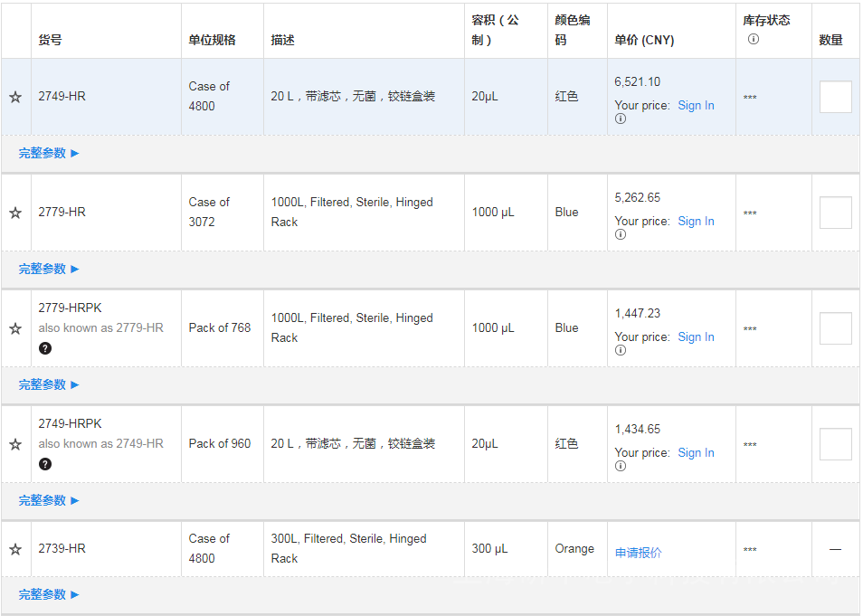Click price info icon under 6,521.10
The height and width of the screenshot is (616, 863).
[x=621, y=118]
